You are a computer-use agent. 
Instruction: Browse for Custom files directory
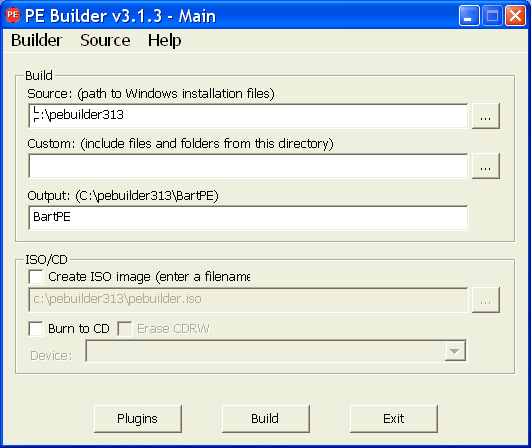(x=486, y=166)
